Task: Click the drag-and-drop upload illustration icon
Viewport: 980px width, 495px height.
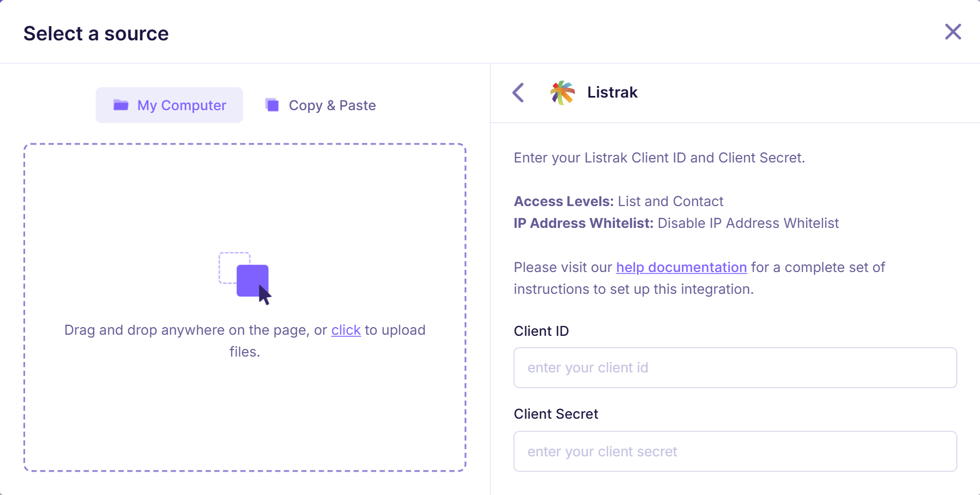Action: click(x=245, y=278)
